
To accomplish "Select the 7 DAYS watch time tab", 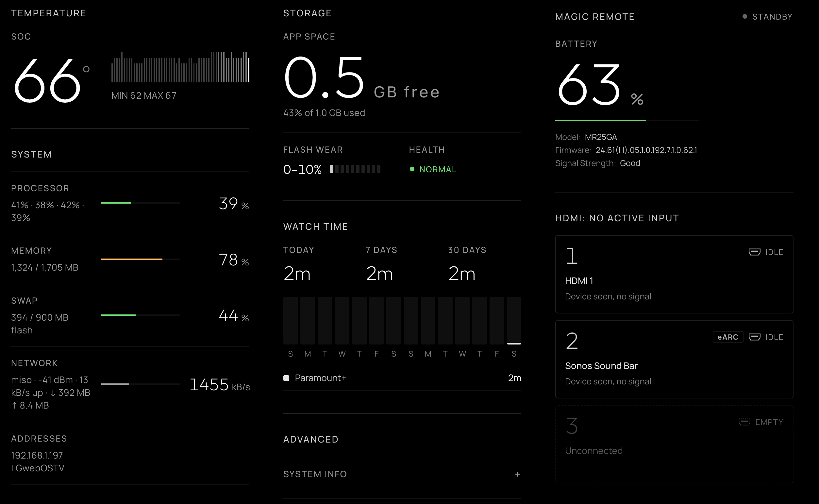I will 381,250.
